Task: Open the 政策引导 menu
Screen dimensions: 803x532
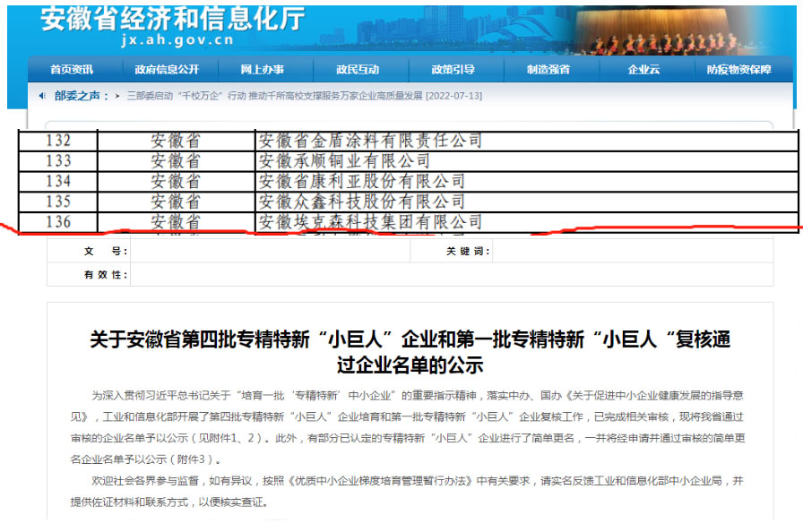Action: point(453,70)
